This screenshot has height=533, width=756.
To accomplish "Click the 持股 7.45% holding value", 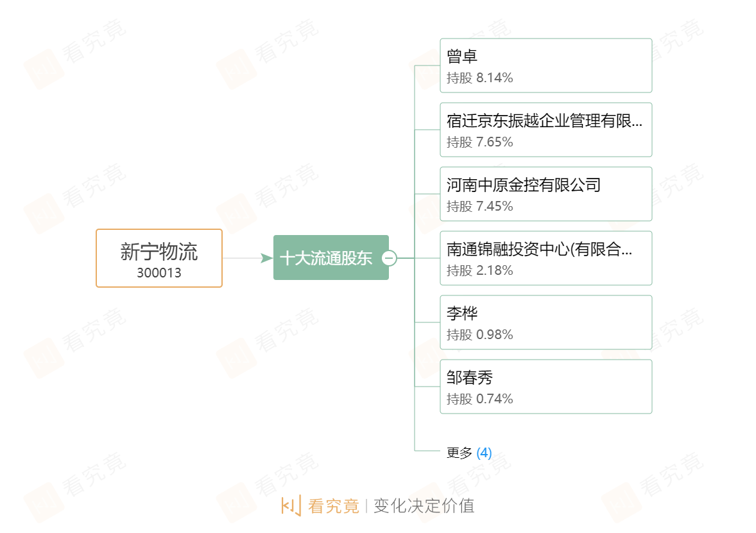I will pyautogui.click(x=480, y=206).
